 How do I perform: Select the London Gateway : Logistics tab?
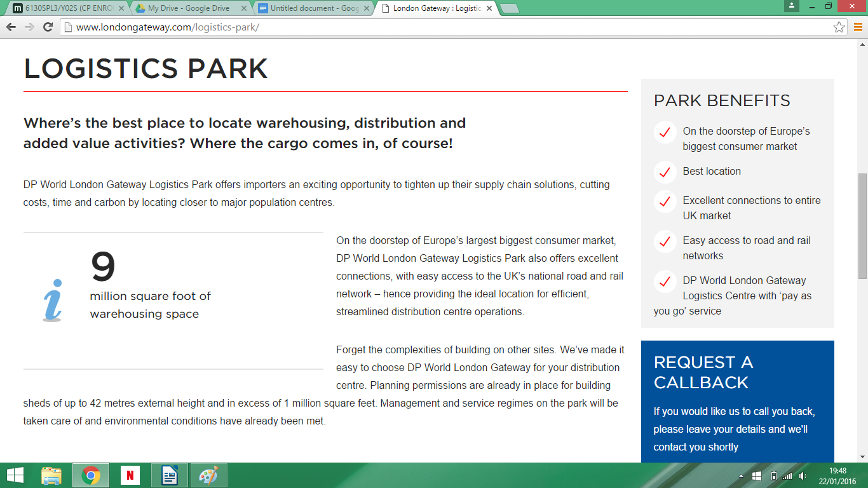[x=435, y=8]
